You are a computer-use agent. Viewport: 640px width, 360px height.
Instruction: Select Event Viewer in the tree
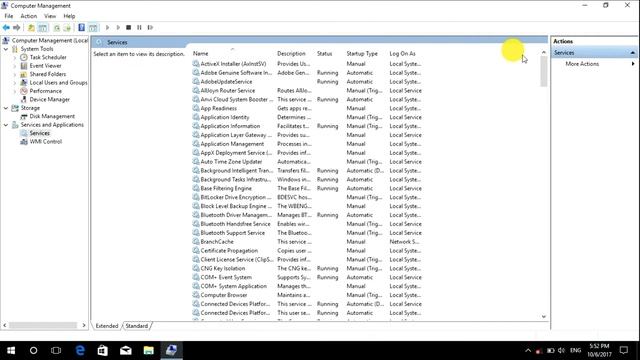(x=45, y=66)
